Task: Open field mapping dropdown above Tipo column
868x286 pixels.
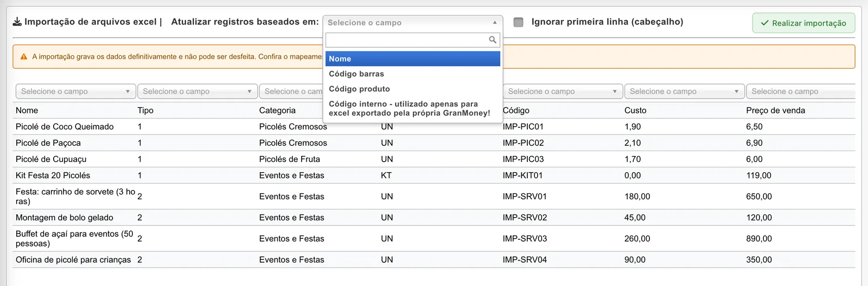Action: [x=197, y=92]
